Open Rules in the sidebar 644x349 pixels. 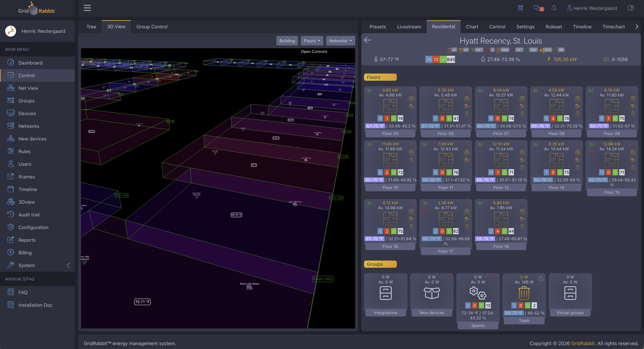pyautogui.click(x=37, y=151)
